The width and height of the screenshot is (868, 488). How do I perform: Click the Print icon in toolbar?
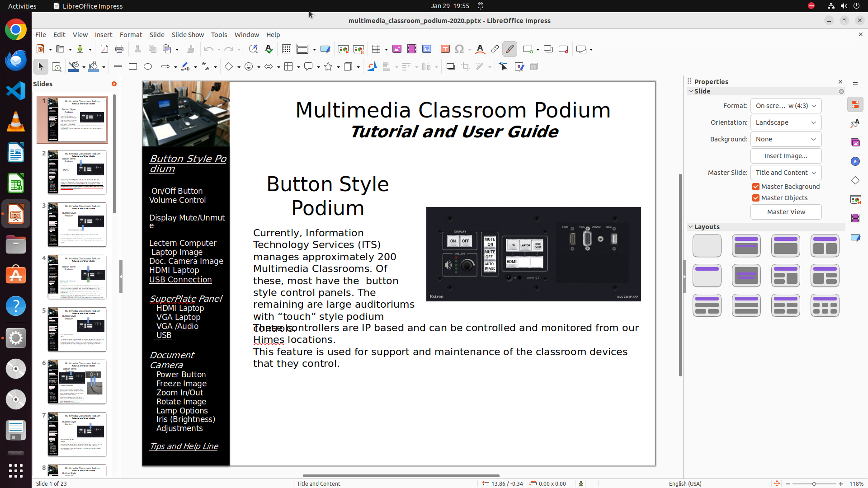[x=119, y=49]
